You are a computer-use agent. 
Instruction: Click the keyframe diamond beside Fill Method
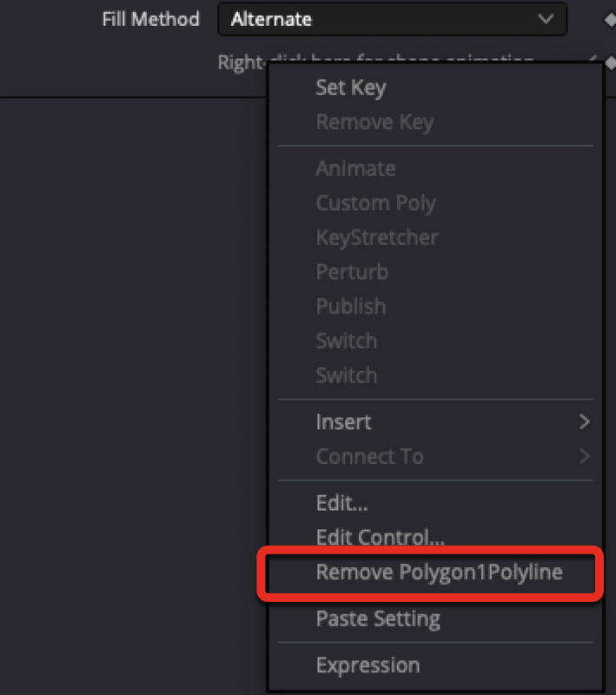tap(611, 19)
